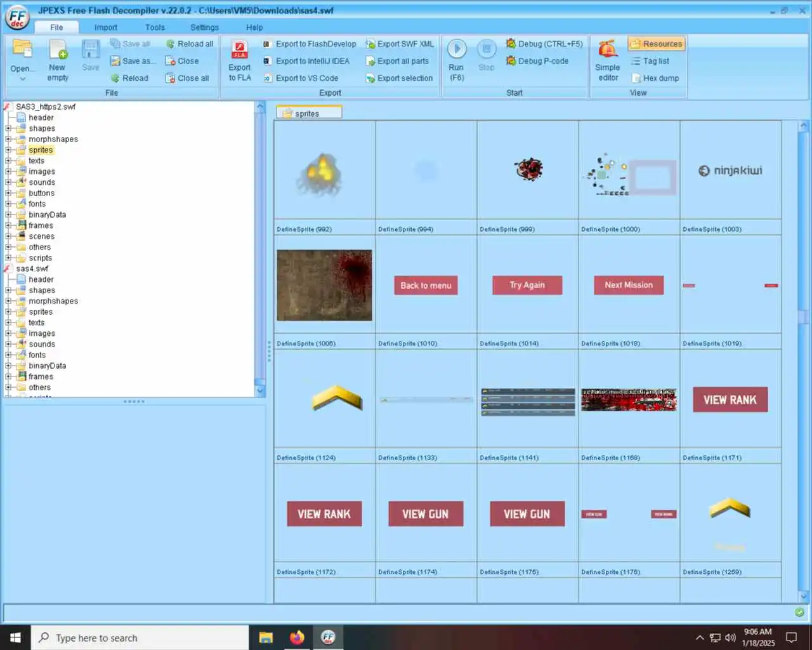The height and width of the screenshot is (650, 812).
Task: Click Export all parts
Action: click(397, 61)
